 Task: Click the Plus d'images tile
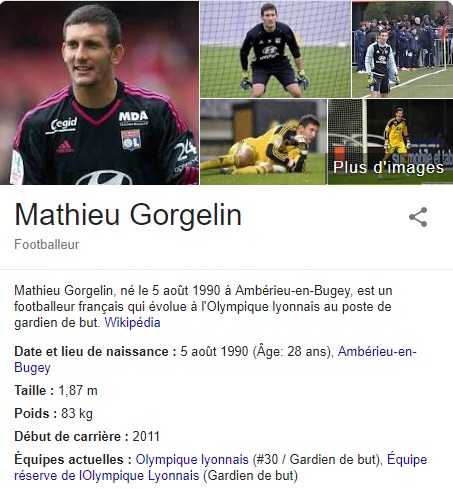pos(391,142)
